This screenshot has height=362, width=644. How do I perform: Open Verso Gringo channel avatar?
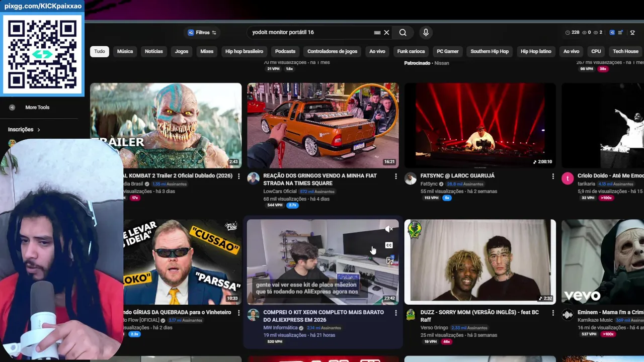[411, 315]
